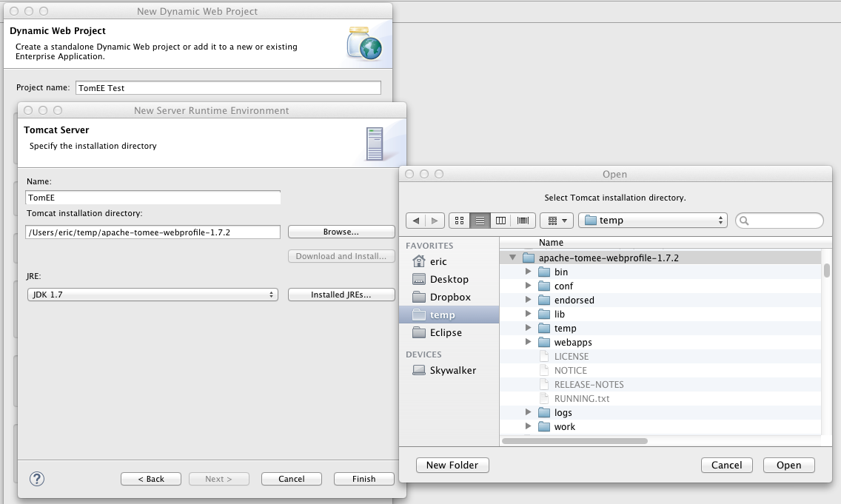Open the item arrangement dropdown

coord(557,221)
